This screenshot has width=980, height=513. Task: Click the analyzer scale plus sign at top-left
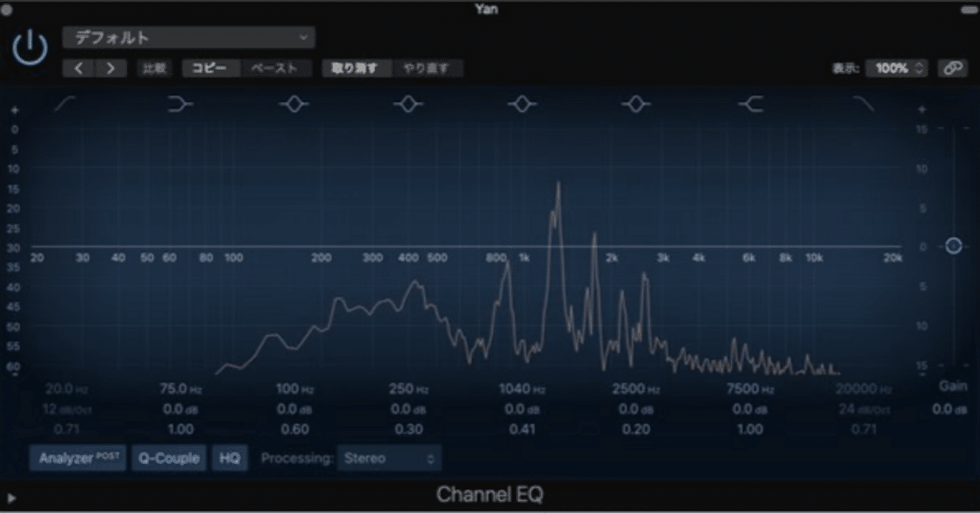coord(14,109)
